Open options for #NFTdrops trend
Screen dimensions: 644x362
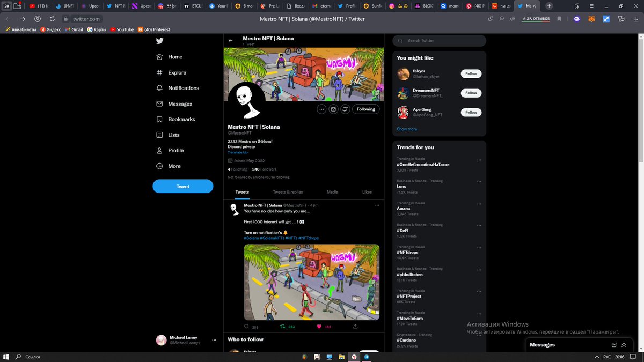pos(479,248)
